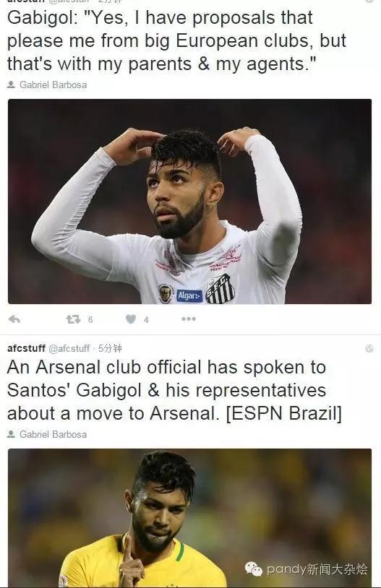Retweet the Gabigol proposals tweet
381x588 pixels.
tap(73, 319)
